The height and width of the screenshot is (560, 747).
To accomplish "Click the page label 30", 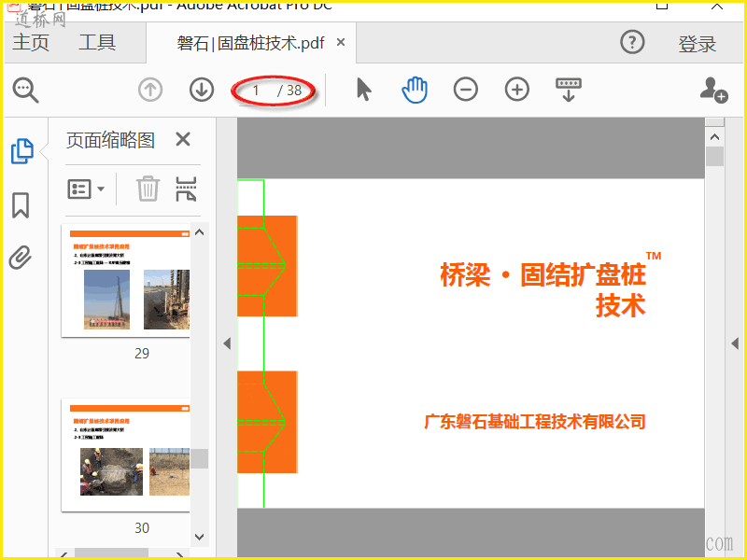I will (x=142, y=527).
